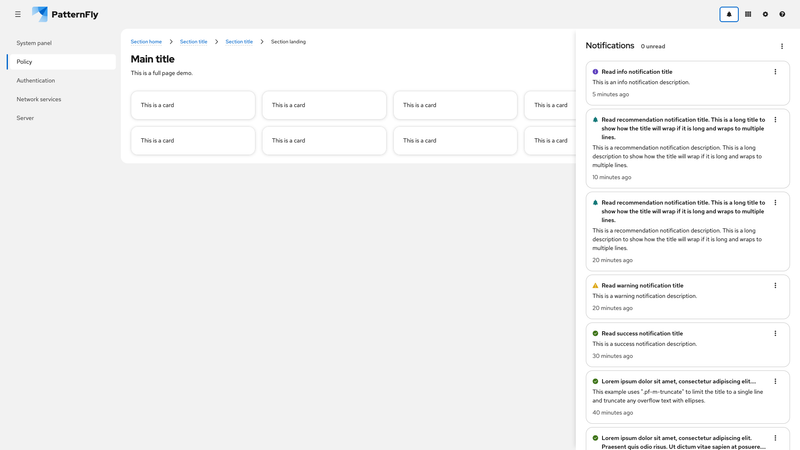800x450 pixels.
Task: Click the 10 minutes ago timestamp
Action: [612, 178]
